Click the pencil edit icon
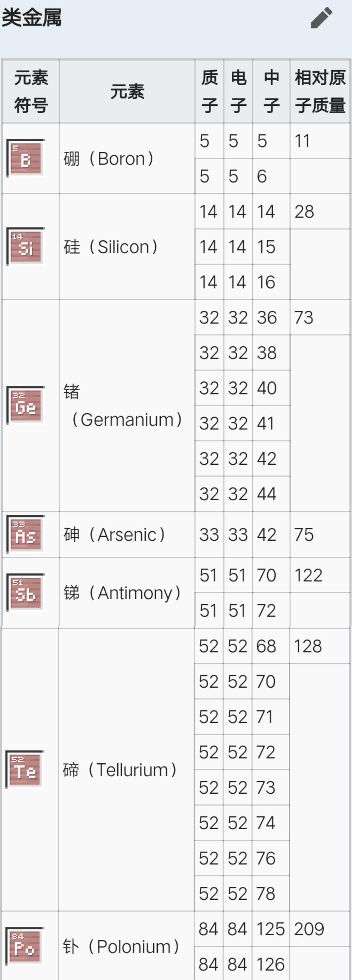 click(x=321, y=18)
